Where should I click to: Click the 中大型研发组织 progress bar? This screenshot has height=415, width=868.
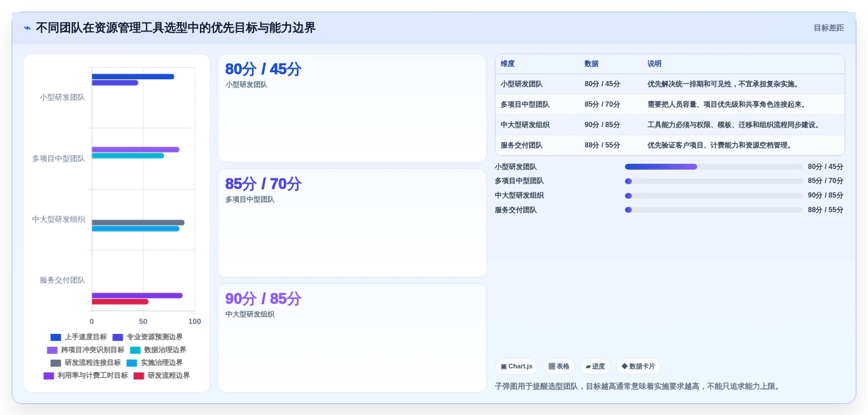tap(714, 196)
